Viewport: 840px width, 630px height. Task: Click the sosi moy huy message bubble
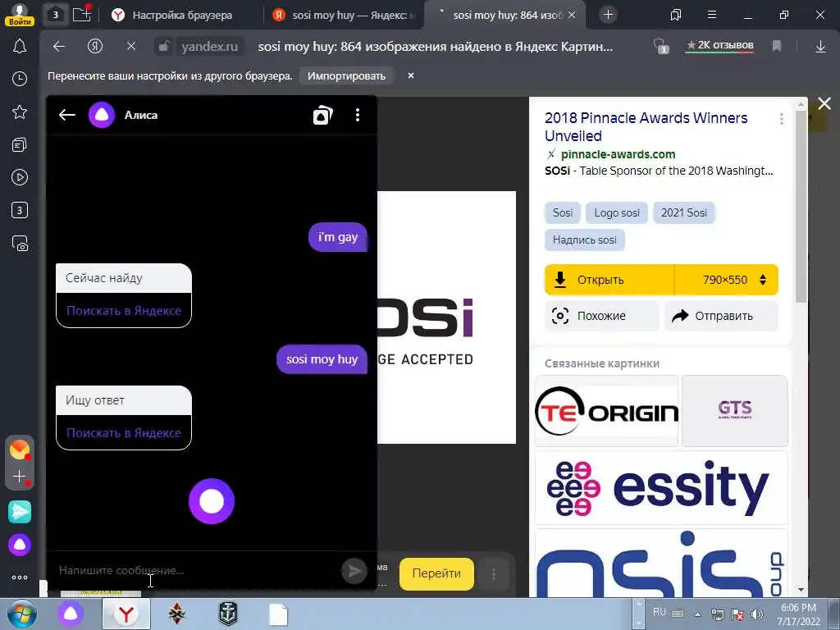click(322, 359)
